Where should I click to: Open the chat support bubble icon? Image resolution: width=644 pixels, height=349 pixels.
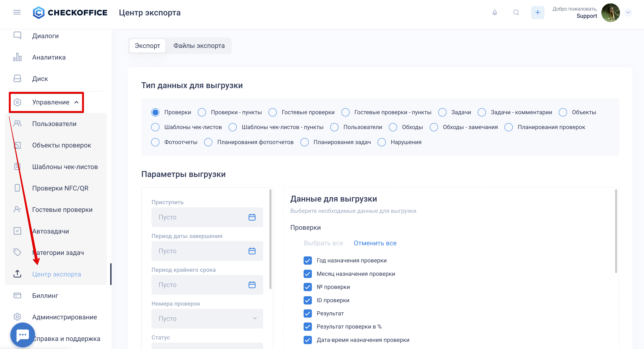pos(23,335)
